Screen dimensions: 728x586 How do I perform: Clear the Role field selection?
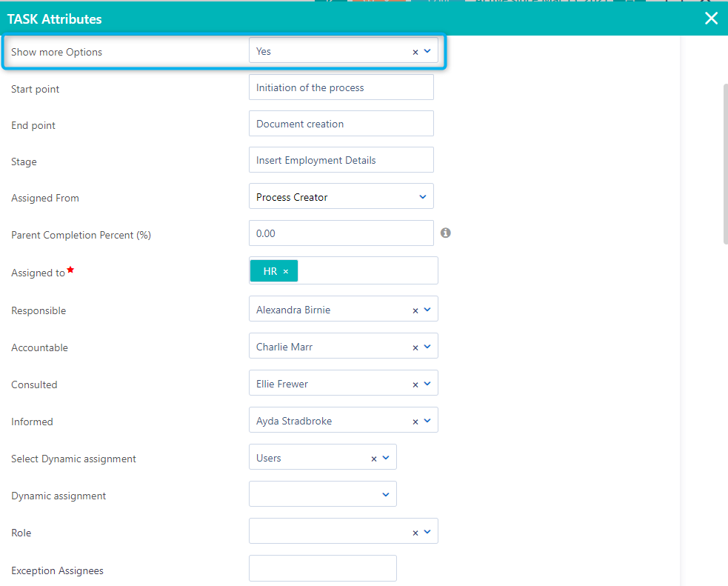(x=415, y=531)
